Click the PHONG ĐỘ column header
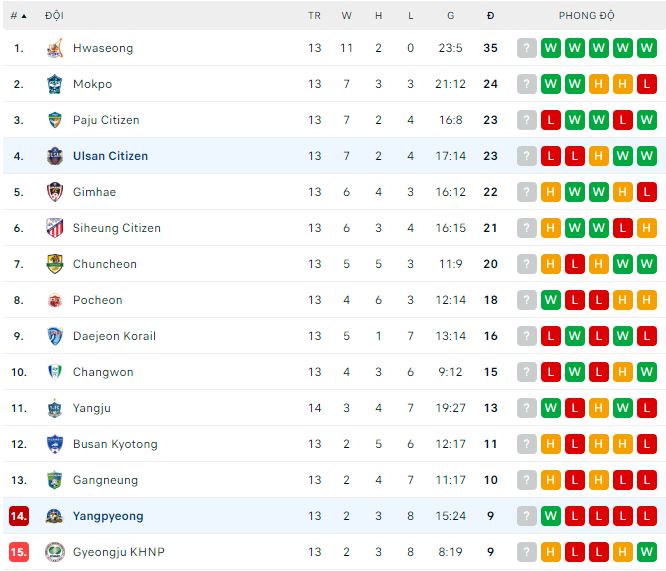Viewport: 666px width, 571px height. tap(587, 16)
